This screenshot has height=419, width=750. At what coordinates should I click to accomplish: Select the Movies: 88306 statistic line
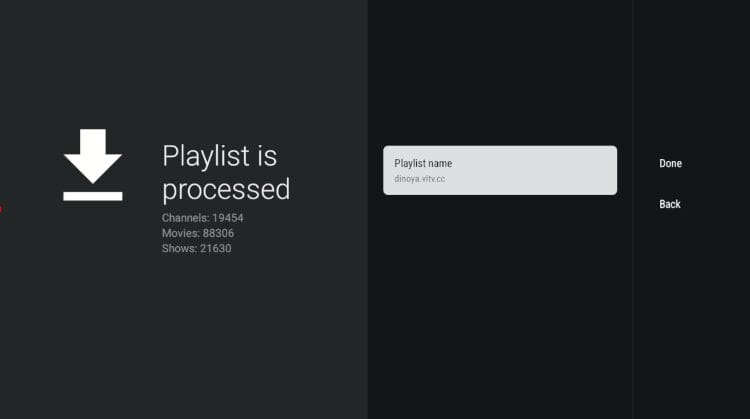point(198,233)
